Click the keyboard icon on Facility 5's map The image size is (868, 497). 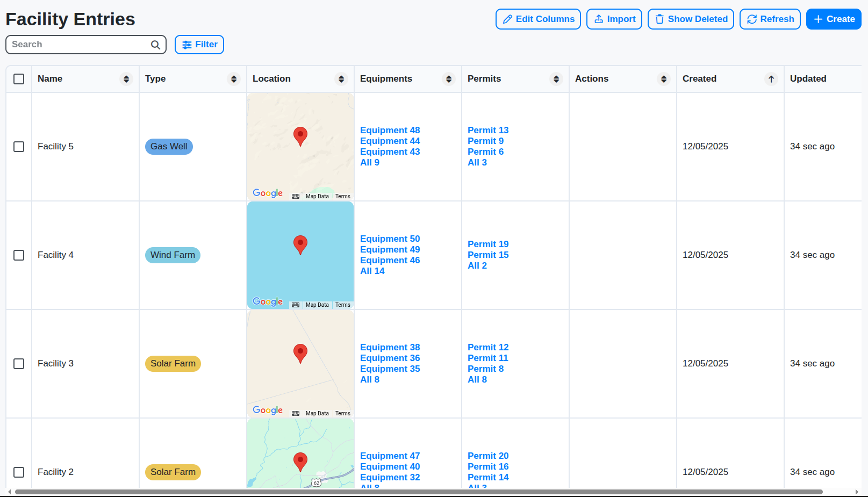tap(296, 196)
